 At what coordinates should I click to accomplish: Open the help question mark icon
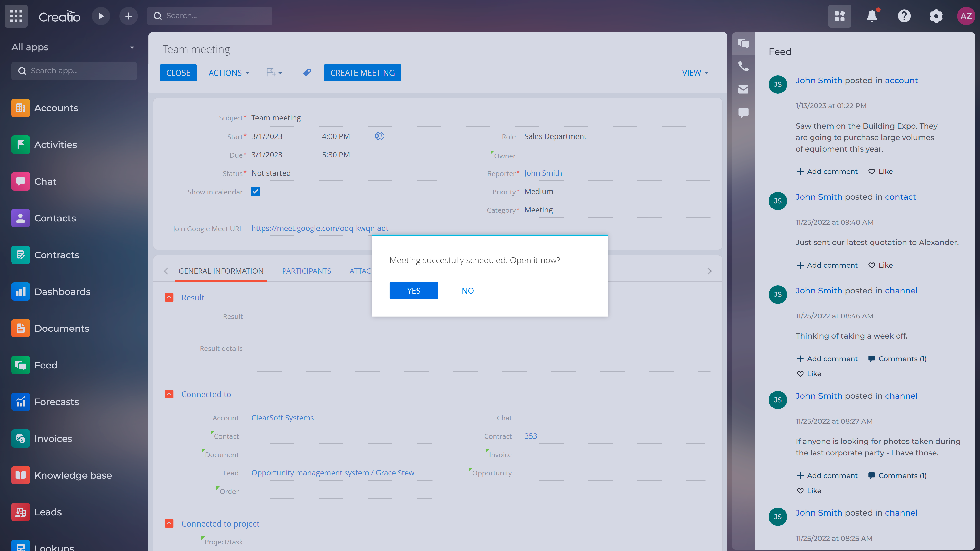[904, 16]
